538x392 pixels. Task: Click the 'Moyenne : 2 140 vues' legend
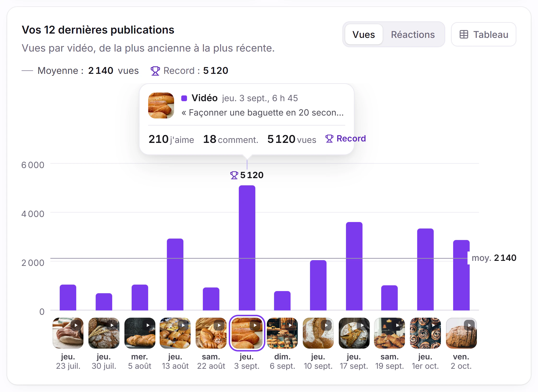coord(80,71)
